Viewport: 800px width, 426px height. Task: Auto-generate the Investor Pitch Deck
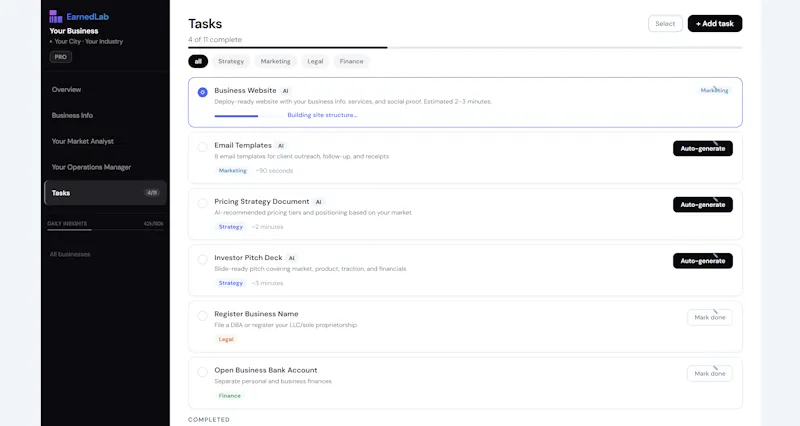click(x=703, y=261)
